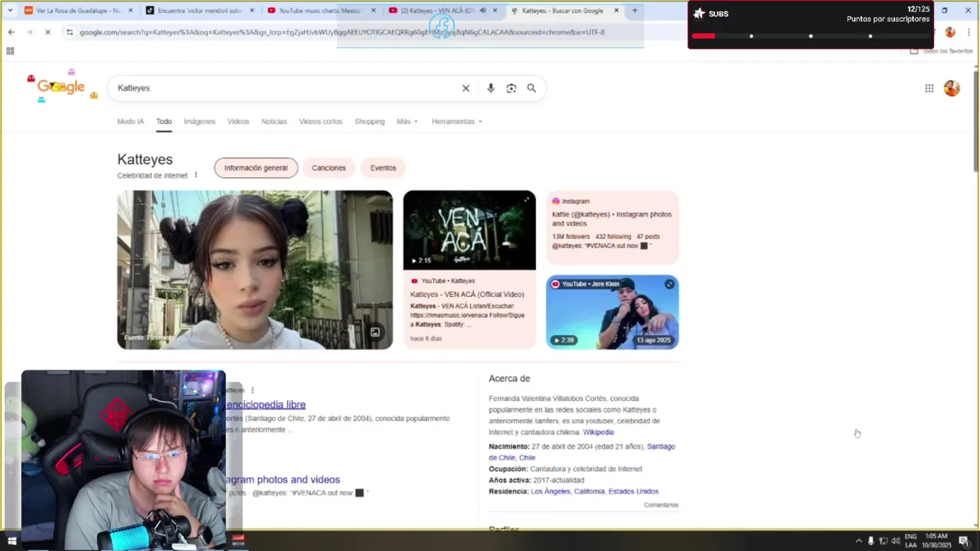Play the VEN ACÁ video thumbnail
Viewport: 980px width, 551px height.
469,230
